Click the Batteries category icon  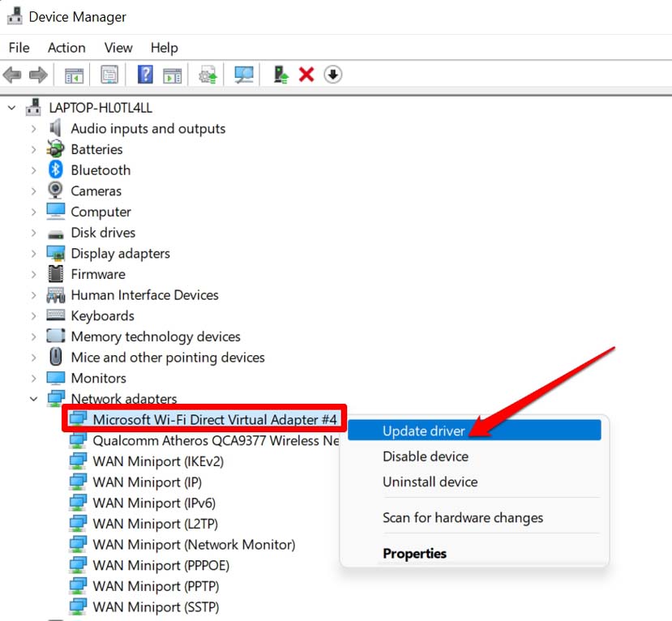click(x=55, y=148)
